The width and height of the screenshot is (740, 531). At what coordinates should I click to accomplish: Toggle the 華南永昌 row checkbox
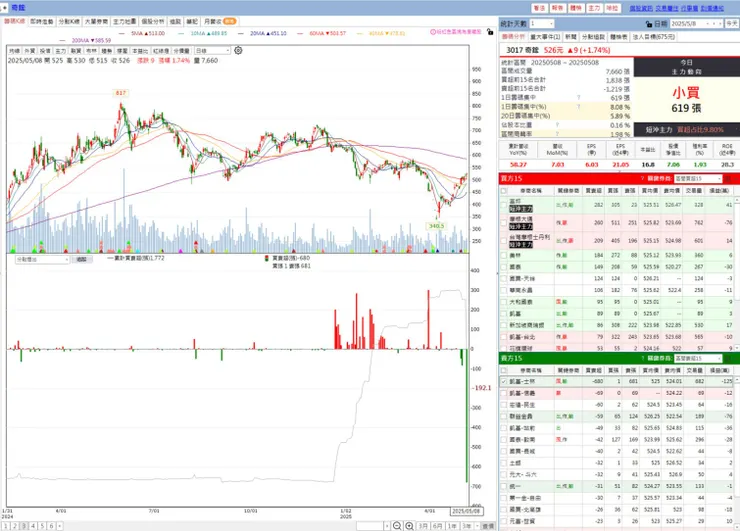(x=504, y=290)
